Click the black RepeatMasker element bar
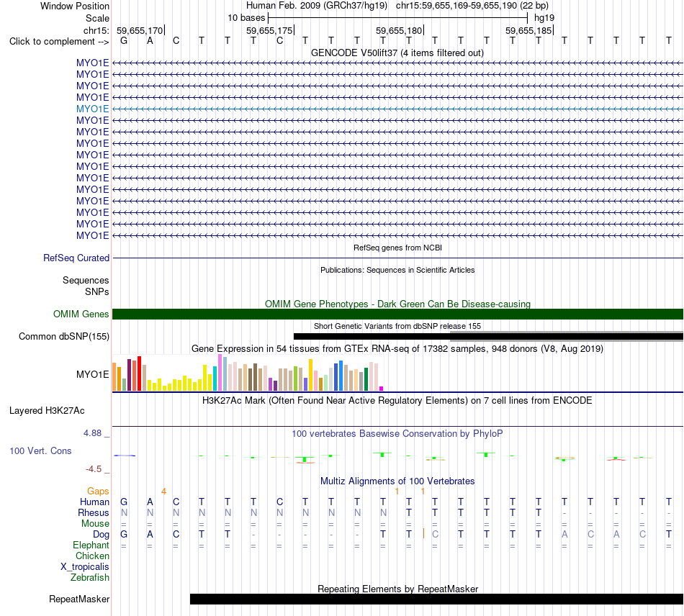 point(436,599)
